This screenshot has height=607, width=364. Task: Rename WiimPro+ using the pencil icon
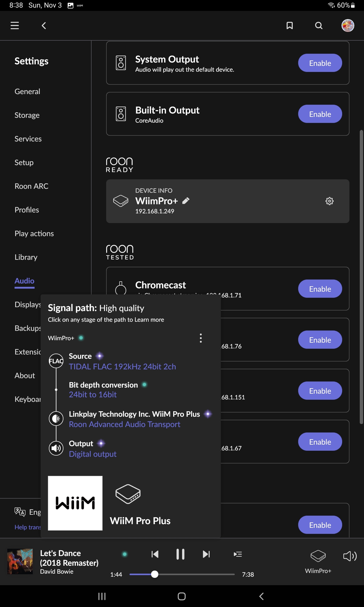(x=186, y=201)
